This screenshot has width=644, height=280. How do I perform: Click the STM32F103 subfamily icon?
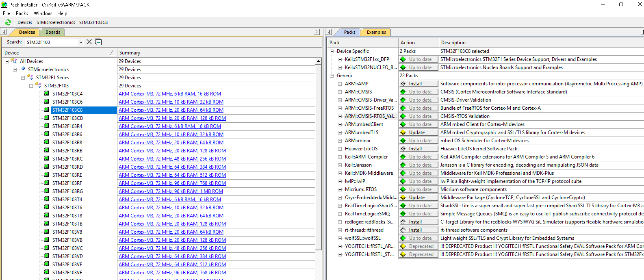coord(38,85)
